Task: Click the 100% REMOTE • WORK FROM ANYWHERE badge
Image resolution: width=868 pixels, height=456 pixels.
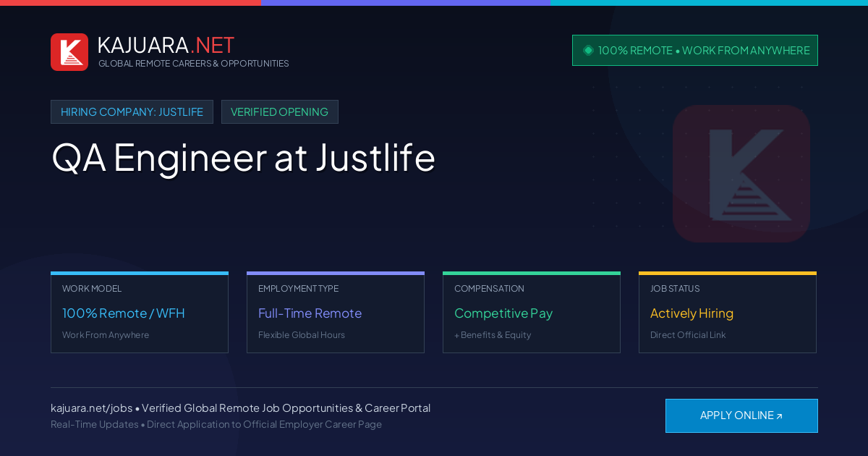Action: (695, 51)
